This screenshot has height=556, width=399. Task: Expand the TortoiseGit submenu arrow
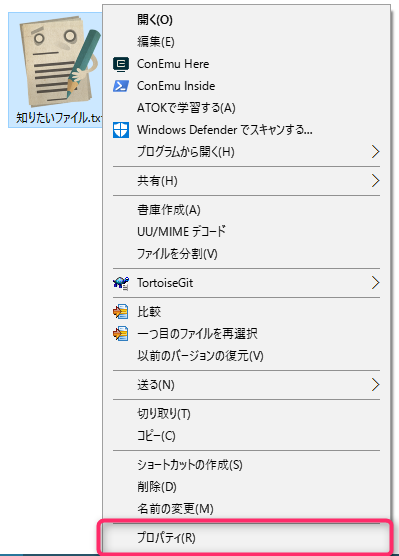[375, 283]
